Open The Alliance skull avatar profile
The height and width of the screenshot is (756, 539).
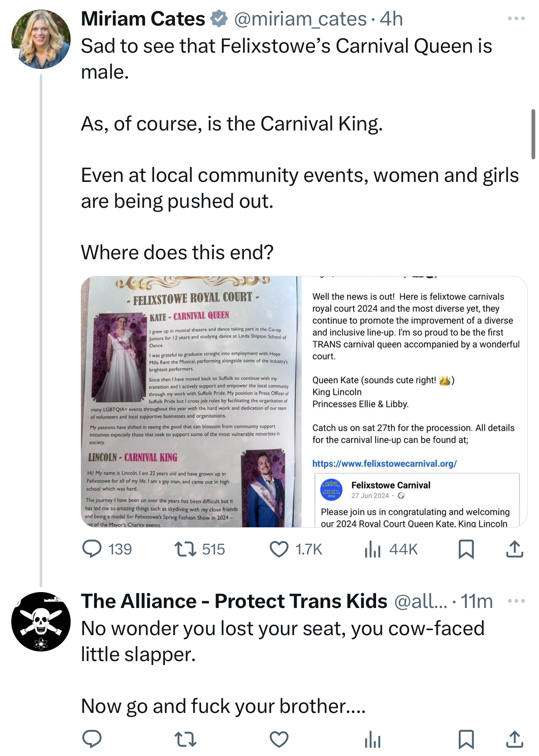point(41,621)
